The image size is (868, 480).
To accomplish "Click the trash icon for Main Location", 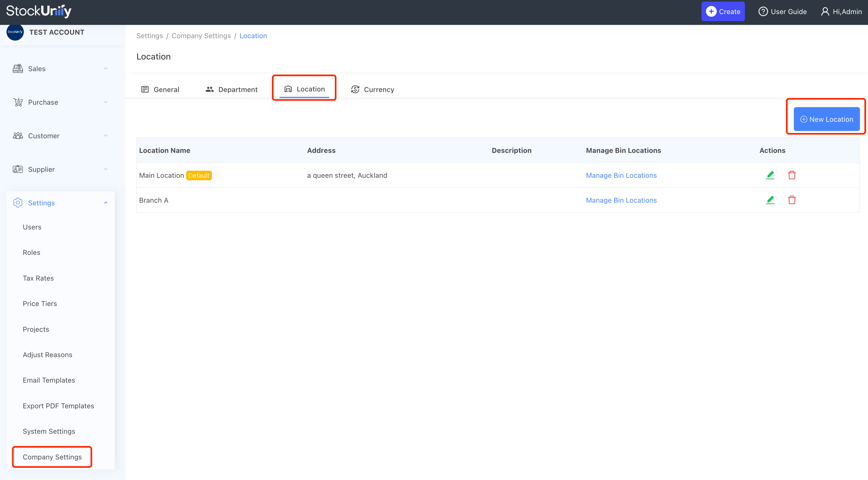I will 791,175.
